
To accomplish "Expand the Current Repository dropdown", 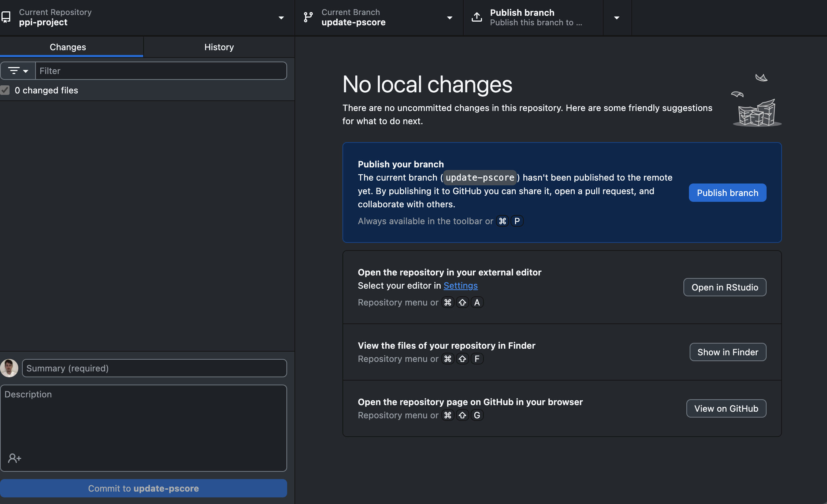I will [x=281, y=18].
